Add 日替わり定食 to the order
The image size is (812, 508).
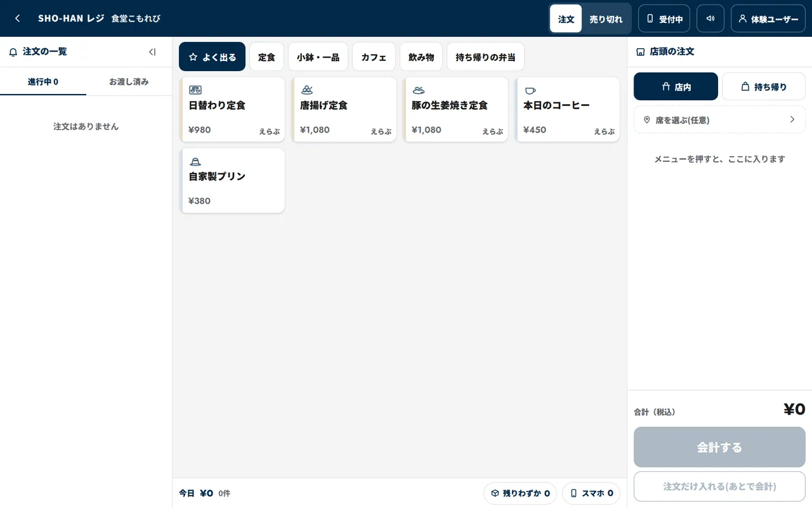(232, 109)
